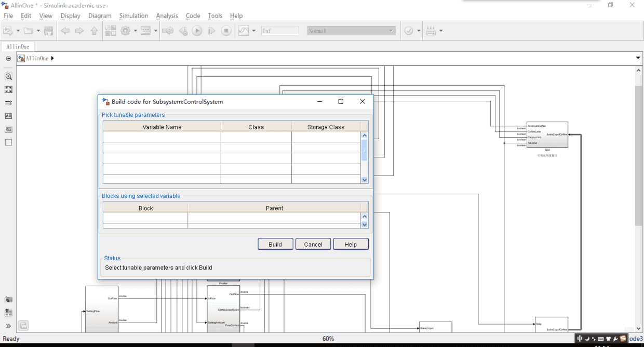644x347 pixels.
Task: Open the Model Explorer toolbar icon
Action: click(146, 31)
